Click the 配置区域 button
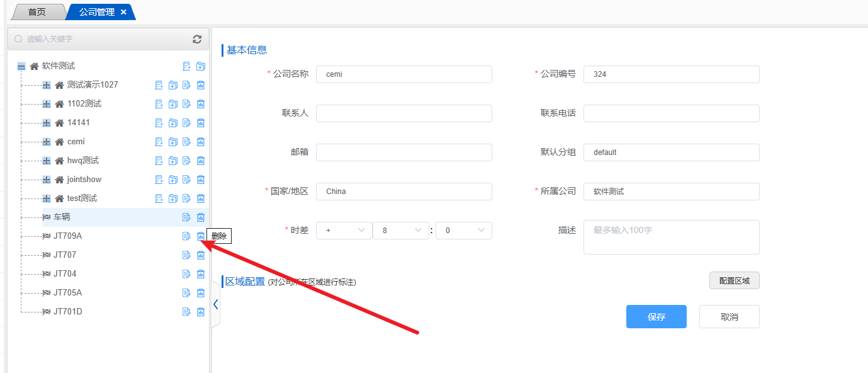Image resolution: width=868 pixels, height=373 pixels. 734,280
